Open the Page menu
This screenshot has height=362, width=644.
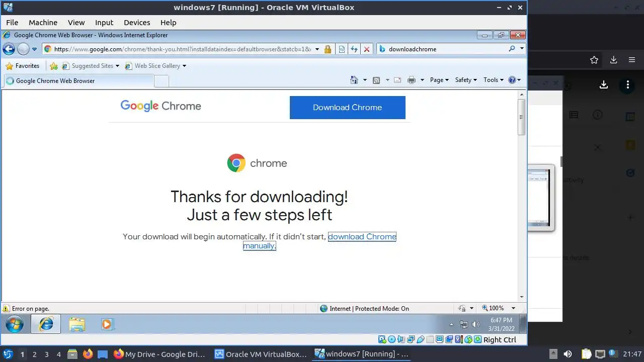pos(439,80)
